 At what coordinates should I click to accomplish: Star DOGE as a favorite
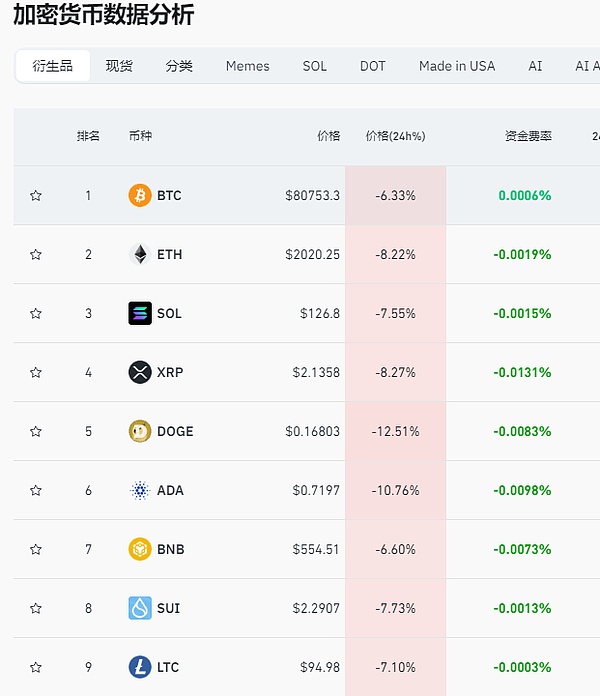[x=36, y=432]
